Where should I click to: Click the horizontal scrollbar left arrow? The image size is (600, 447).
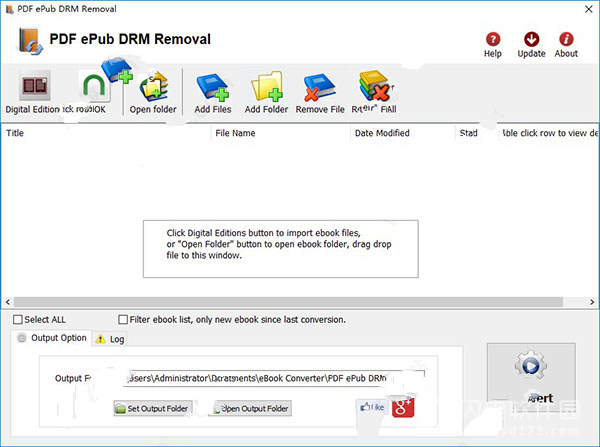[8, 302]
